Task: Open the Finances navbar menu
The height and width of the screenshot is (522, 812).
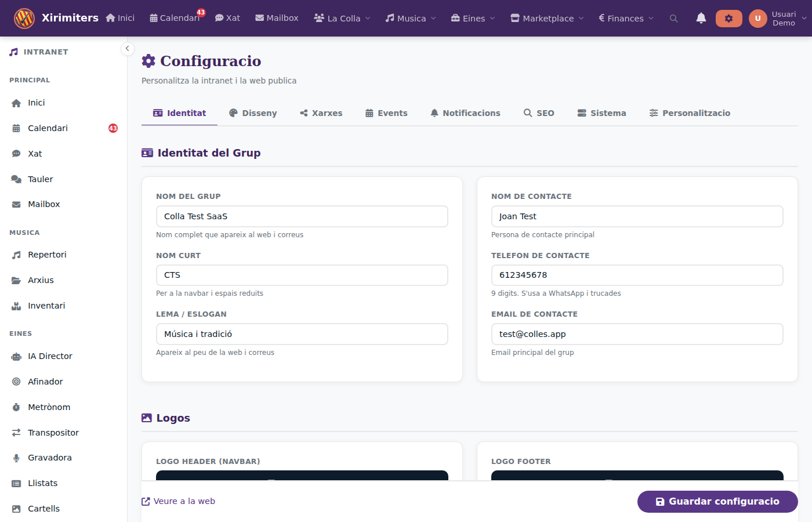Action: click(625, 18)
